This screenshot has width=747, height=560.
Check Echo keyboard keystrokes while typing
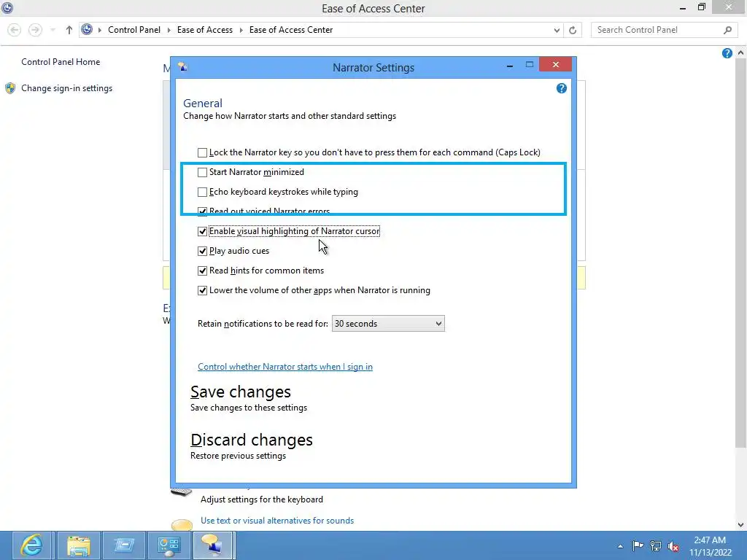click(203, 192)
